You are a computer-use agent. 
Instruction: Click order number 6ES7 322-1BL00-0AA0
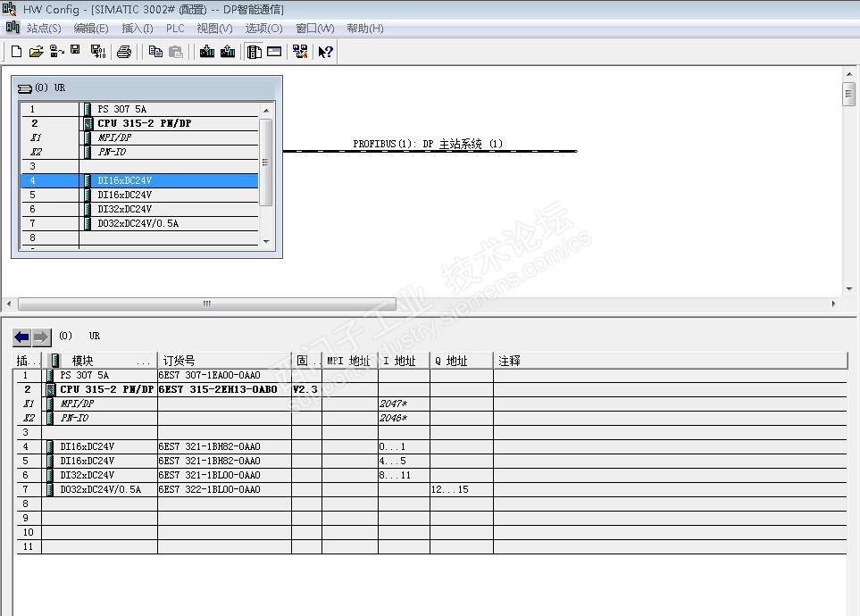point(210,489)
